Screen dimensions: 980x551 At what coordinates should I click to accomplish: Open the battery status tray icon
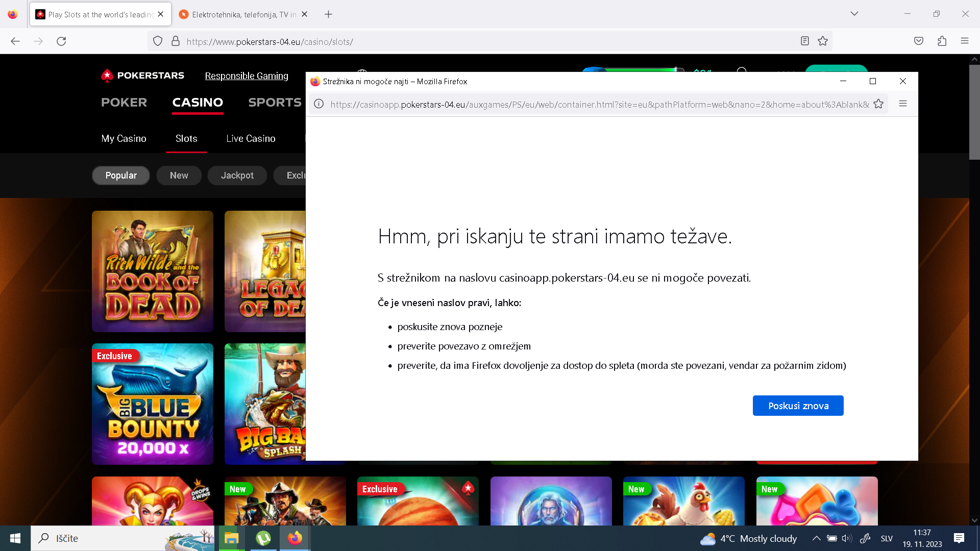832,538
